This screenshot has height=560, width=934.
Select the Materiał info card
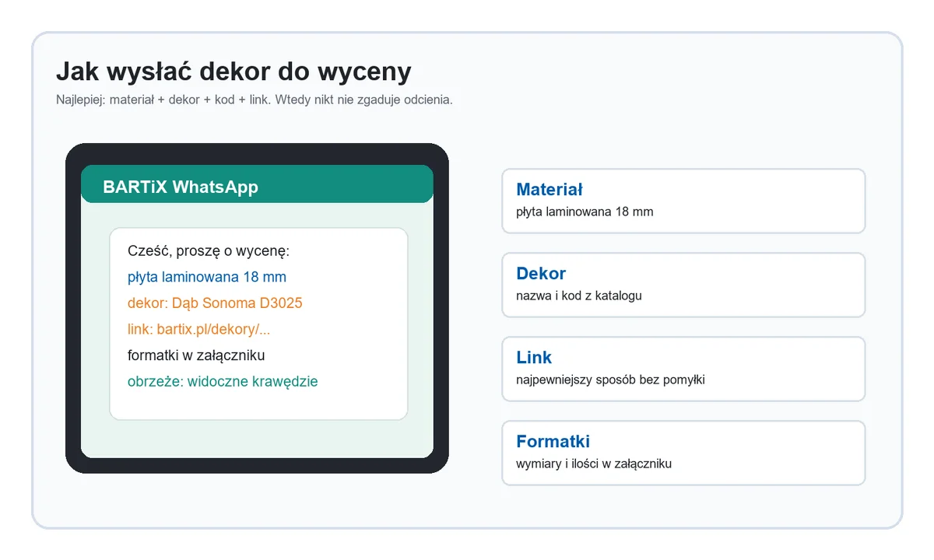click(683, 201)
